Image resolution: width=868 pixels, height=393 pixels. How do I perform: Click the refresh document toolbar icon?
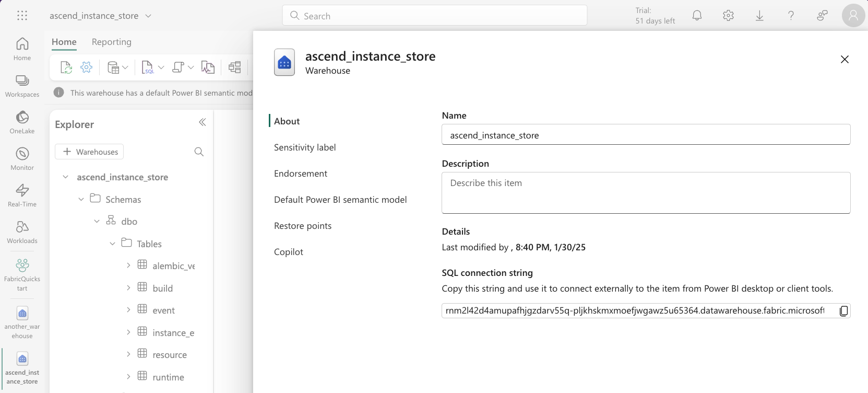[x=66, y=67]
